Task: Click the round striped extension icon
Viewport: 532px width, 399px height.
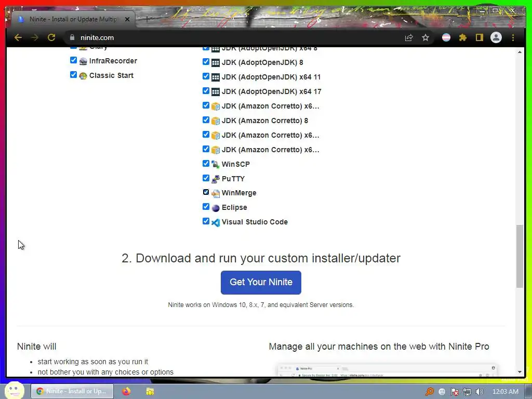Action: click(x=446, y=37)
